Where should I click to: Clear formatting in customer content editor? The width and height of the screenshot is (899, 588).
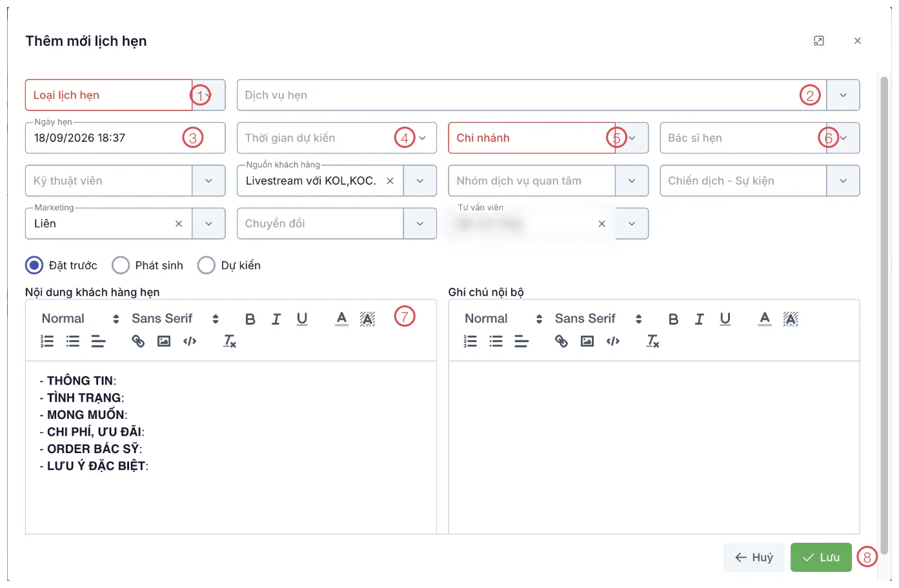[230, 341]
